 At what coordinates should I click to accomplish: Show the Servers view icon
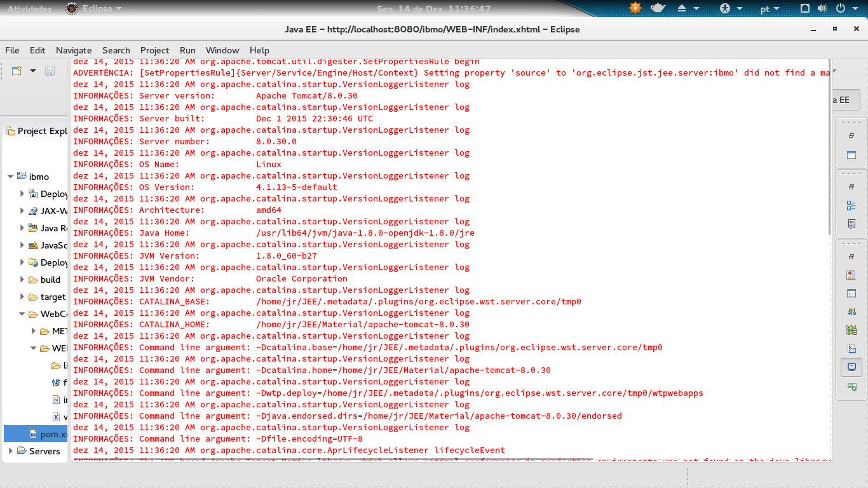click(851, 312)
